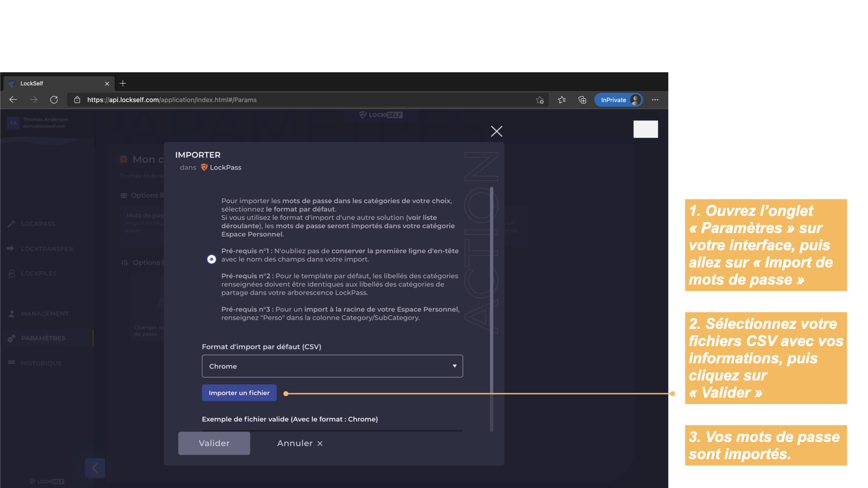Click the Historique list icon
Image resolution: width=868 pixels, height=488 pixels.
pos(11,362)
